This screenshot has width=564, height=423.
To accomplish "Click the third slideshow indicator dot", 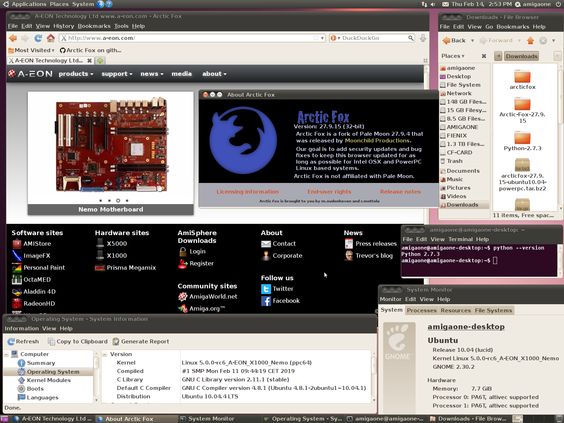I will [118, 200].
